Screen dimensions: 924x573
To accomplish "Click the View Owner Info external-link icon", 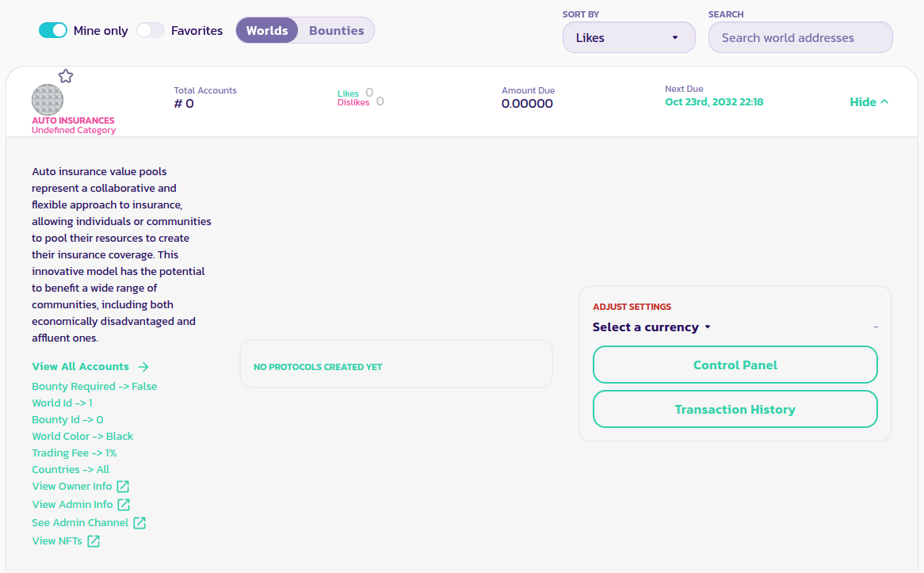I will click(123, 487).
